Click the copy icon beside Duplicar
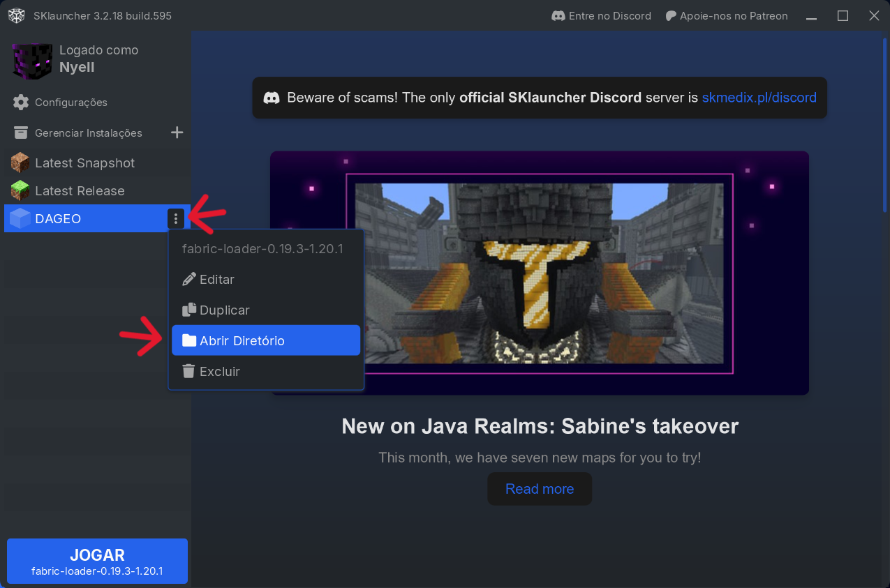Image resolution: width=890 pixels, height=588 pixels. click(189, 310)
